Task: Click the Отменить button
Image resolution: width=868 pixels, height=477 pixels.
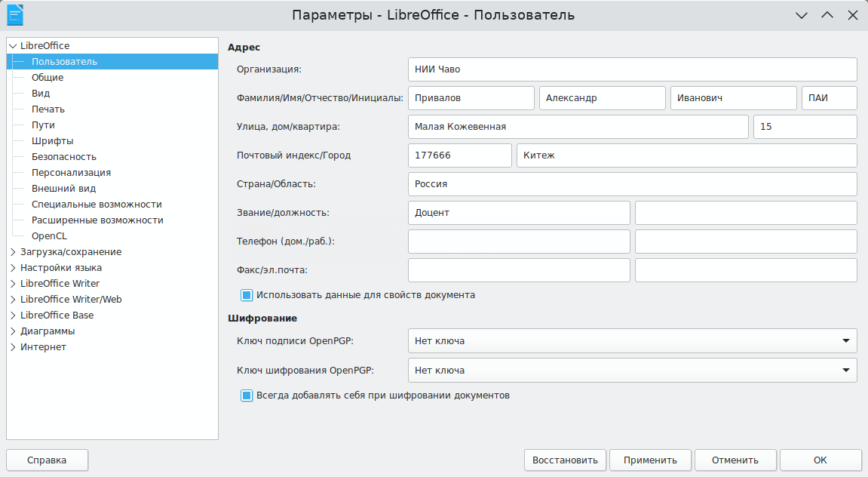Action: (x=735, y=460)
